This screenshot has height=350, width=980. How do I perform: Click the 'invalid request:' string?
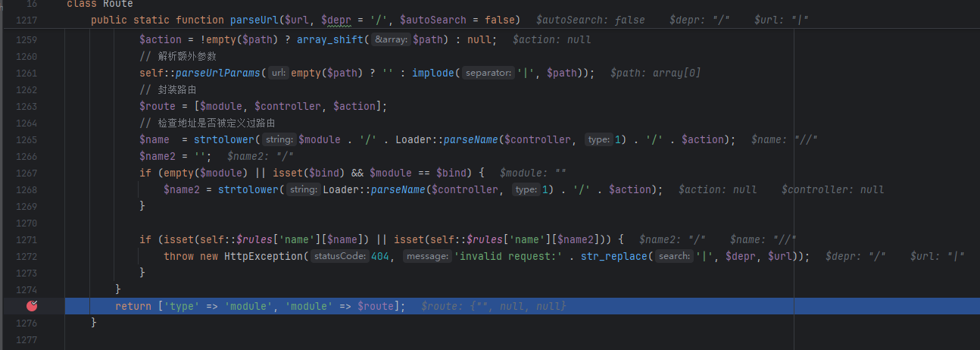click(507, 256)
